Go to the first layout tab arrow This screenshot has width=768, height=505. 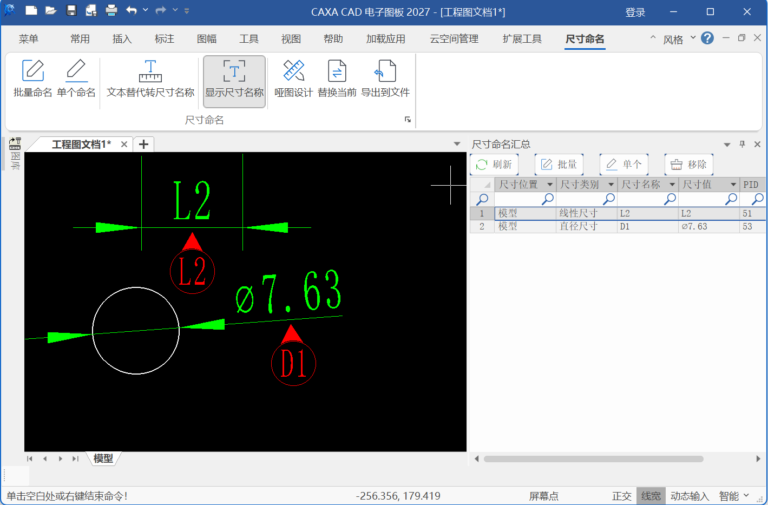30,459
